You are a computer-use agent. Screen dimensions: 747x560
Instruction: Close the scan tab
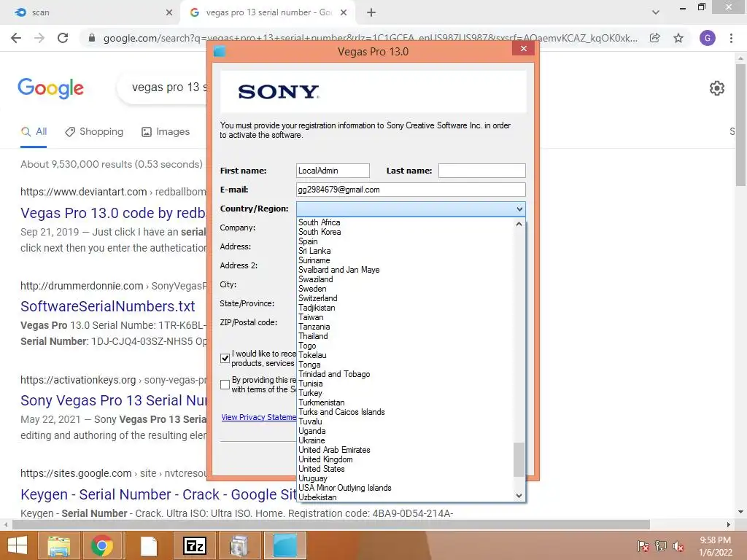(169, 12)
